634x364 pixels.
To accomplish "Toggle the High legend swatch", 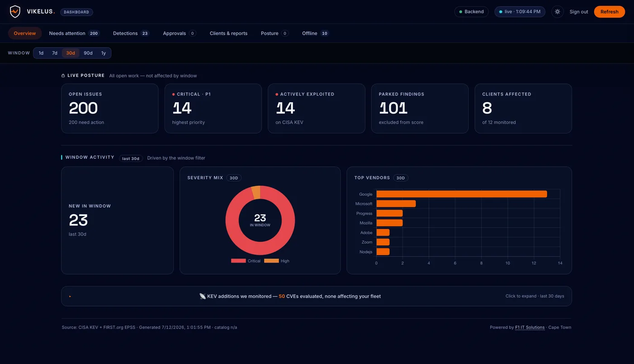I will (271, 261).
